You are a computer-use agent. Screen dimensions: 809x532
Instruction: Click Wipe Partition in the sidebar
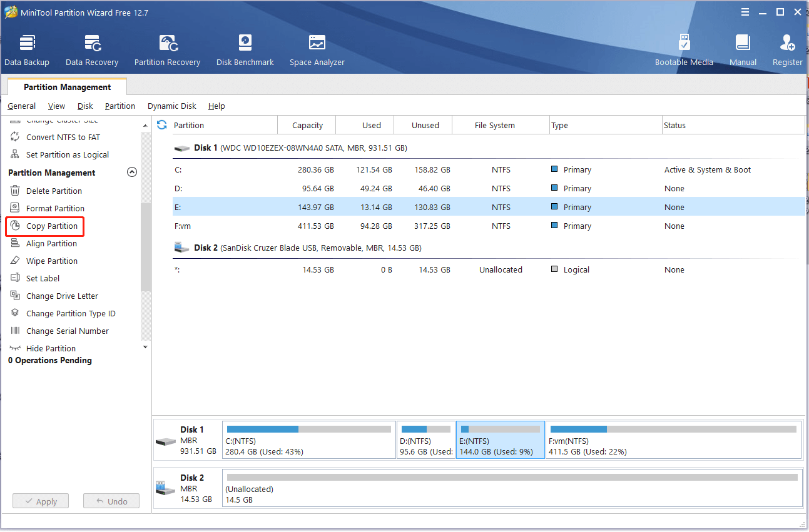51,261
